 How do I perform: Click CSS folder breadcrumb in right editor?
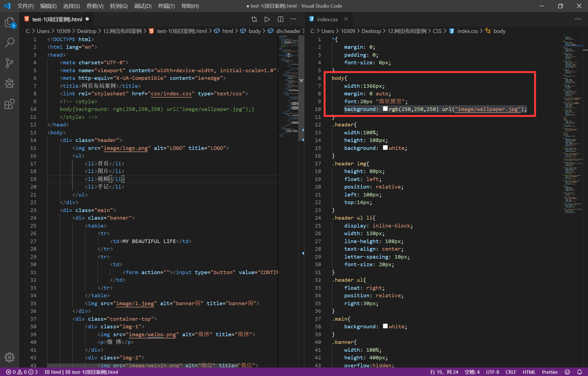coord(437,31)
